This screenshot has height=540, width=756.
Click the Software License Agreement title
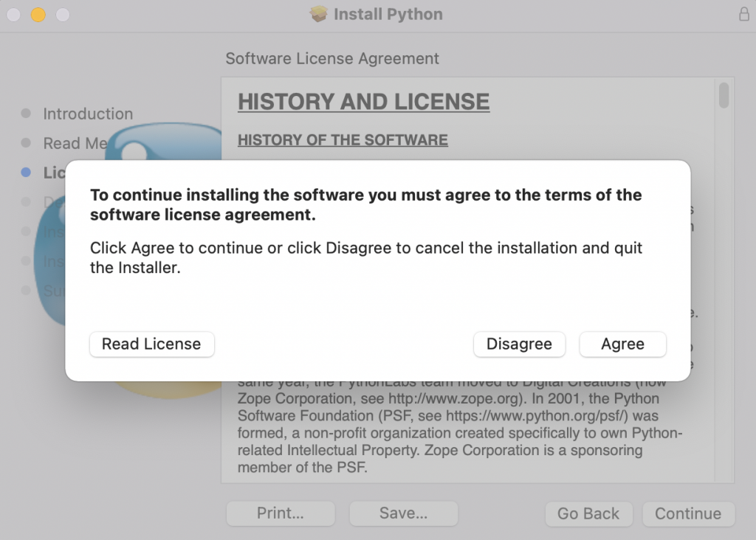332,58
